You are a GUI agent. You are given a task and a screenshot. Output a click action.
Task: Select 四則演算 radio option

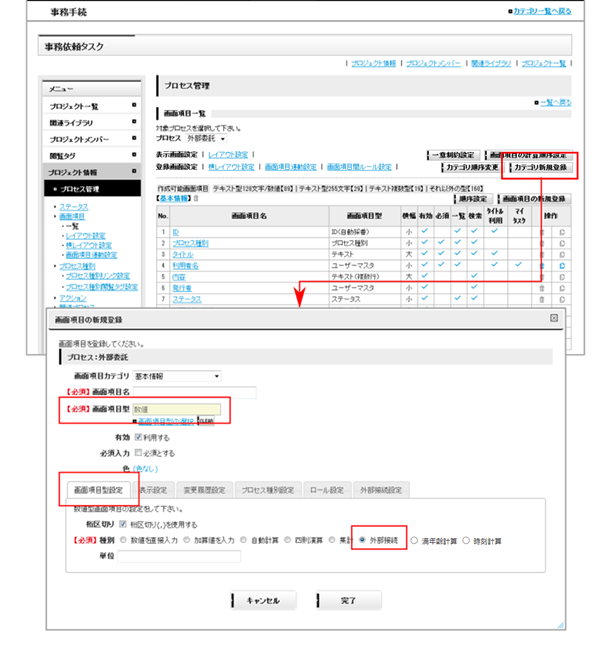tap(288, 540)
